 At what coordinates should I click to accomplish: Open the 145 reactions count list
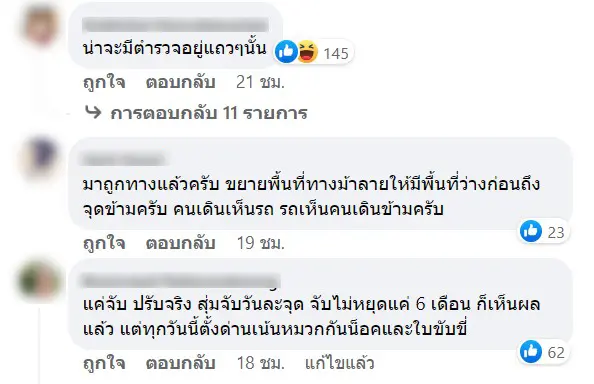336,53
